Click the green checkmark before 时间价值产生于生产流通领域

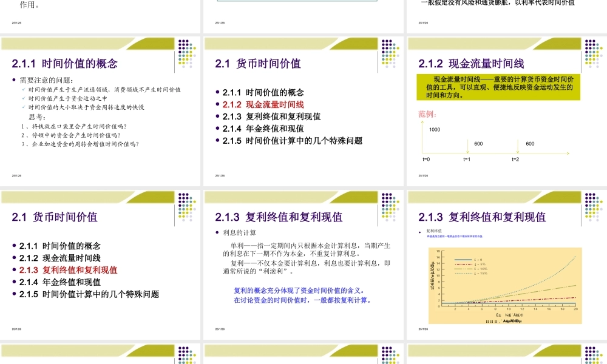point(24,90)
